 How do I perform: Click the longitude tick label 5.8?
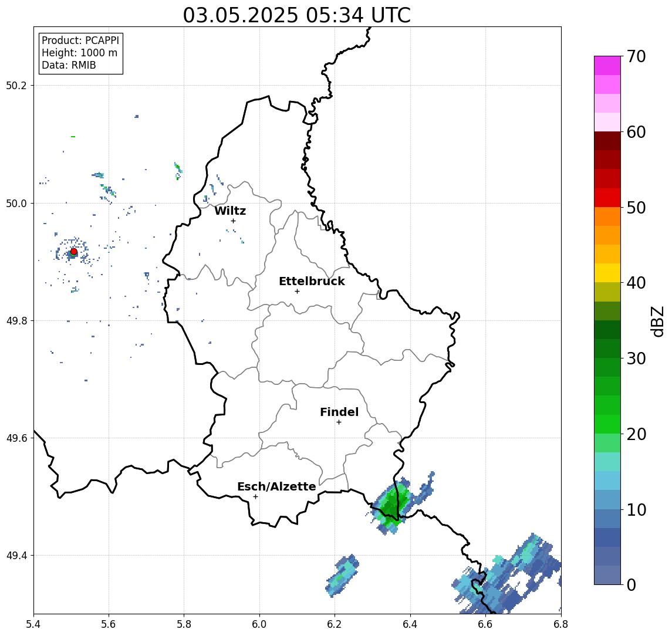coord(184,624)
